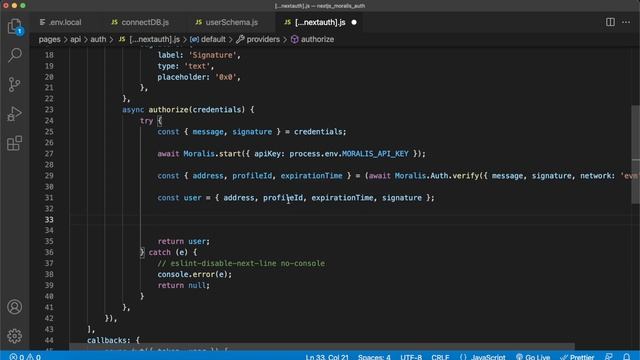The image size is (640, 360).
Task: Click 'return null;' on line 39
Action: point(184,286)
